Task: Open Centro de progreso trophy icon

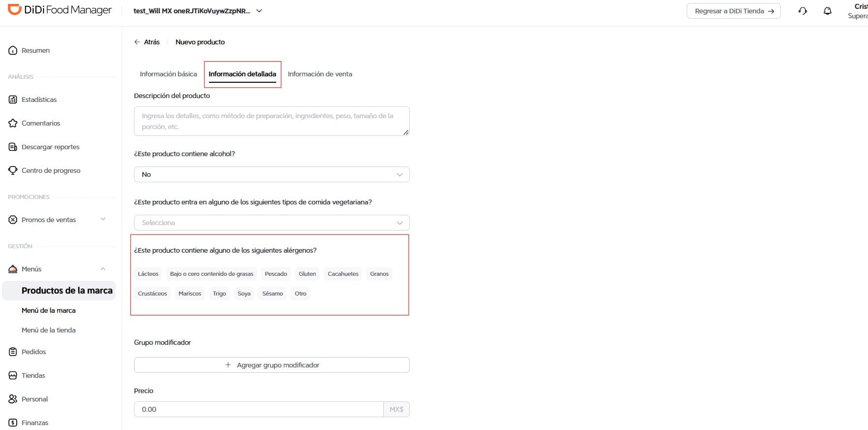Action: [13, 170]
